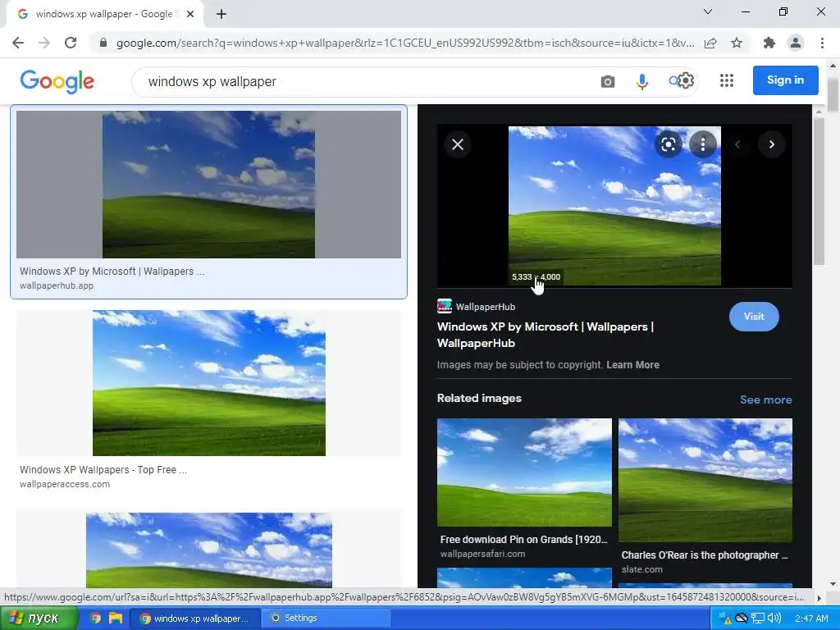This screenshot has height=630, width=840.
Task: Open the Google apps grid
Action: point(727,80)
